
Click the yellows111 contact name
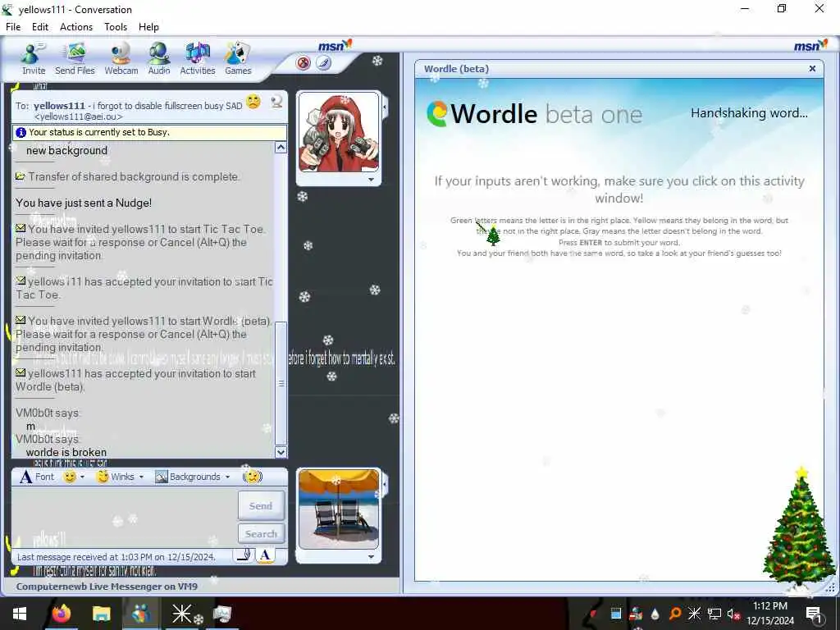[59, 106]
